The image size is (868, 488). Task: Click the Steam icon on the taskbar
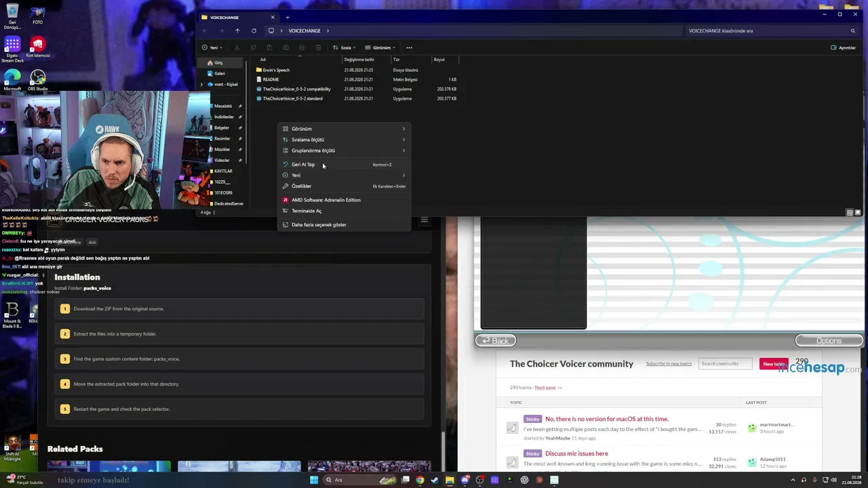tap(435, 480)
